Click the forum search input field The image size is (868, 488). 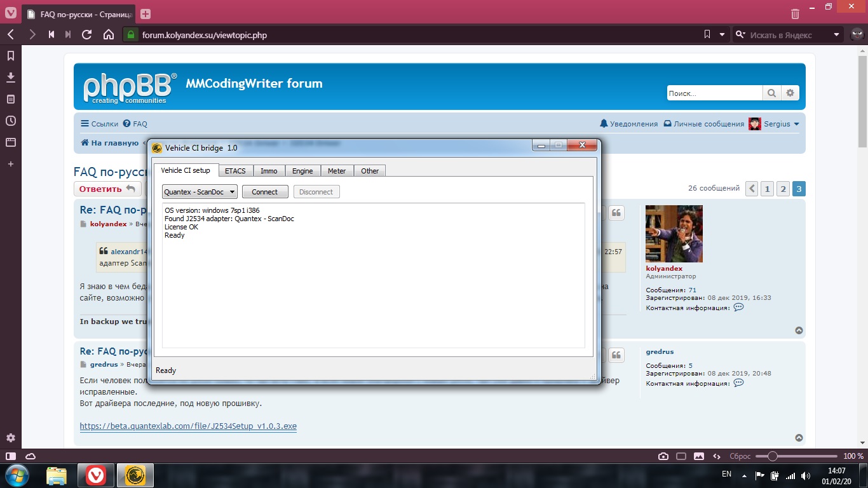pyautogui.click(x=714, y=93)
